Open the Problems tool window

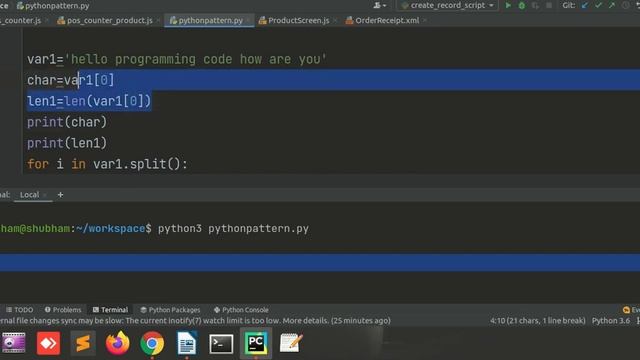pos(63,310)
